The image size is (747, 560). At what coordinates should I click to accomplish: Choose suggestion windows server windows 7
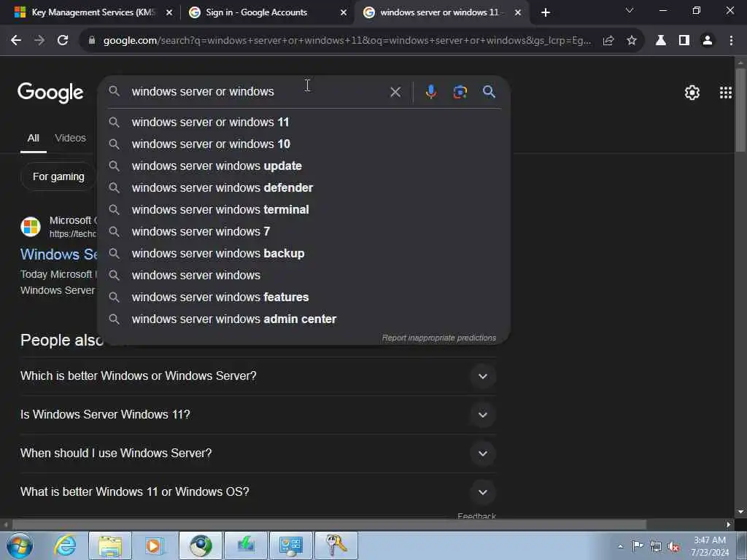[x=303, y=232]
